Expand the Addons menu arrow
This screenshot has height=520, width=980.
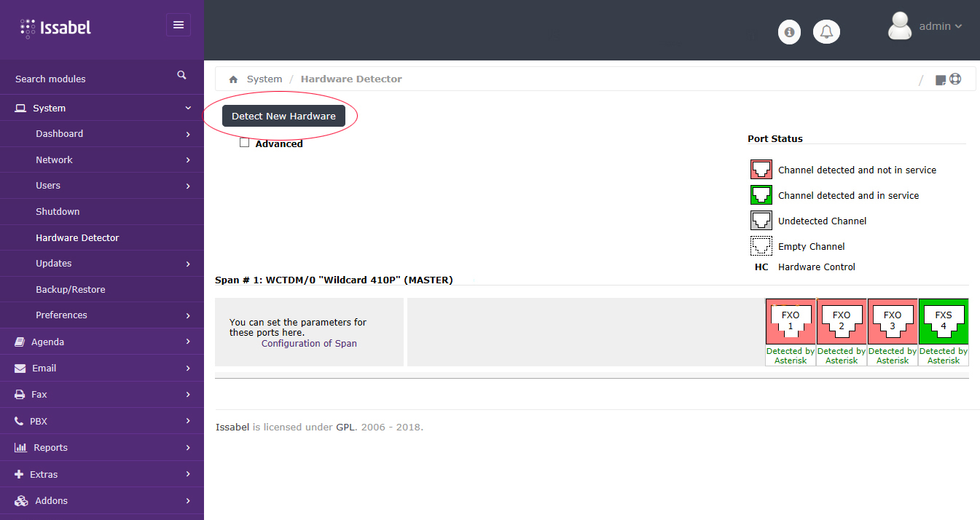pyautogui.click(x=188, y=500)
